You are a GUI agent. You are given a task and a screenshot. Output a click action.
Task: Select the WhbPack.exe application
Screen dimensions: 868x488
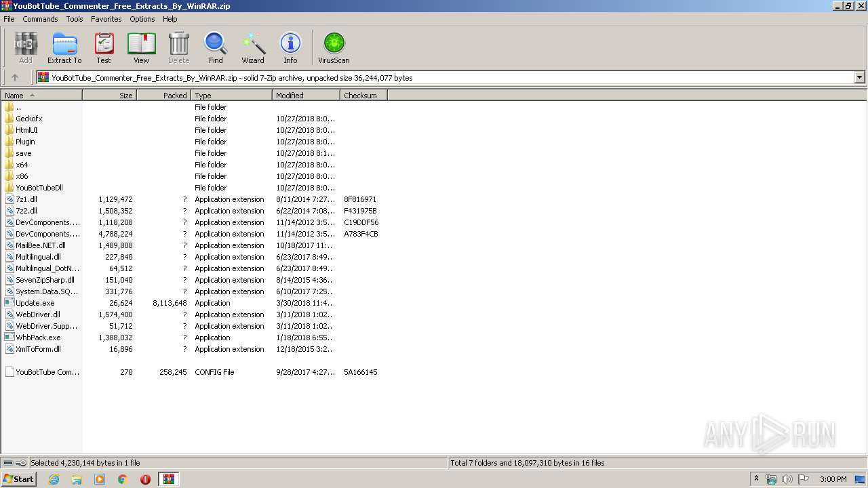click(33, 338)
